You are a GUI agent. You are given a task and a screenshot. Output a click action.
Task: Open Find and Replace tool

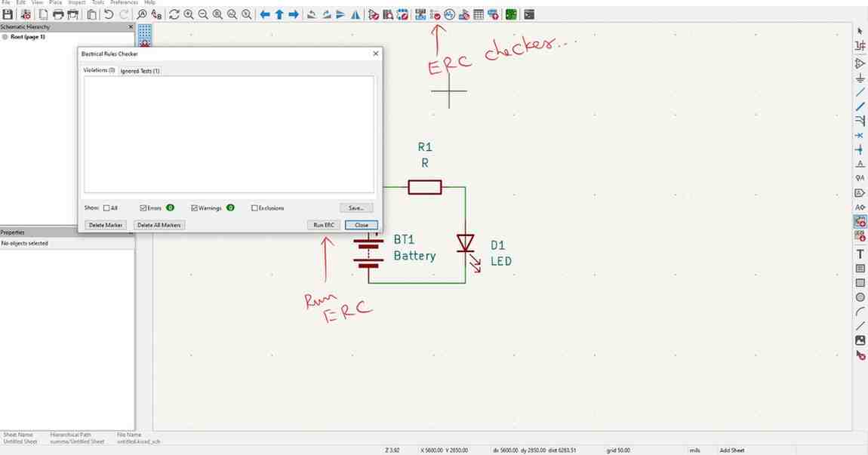157,15
